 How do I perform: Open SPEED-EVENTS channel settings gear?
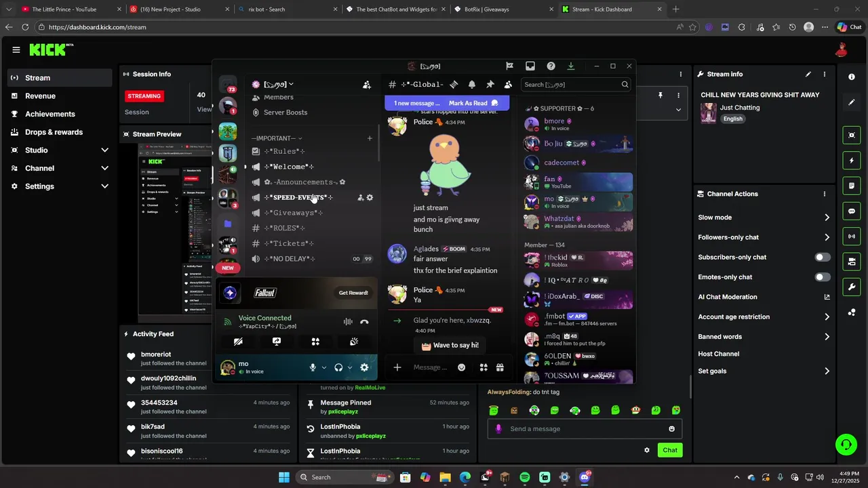click(x=370, y=197)
